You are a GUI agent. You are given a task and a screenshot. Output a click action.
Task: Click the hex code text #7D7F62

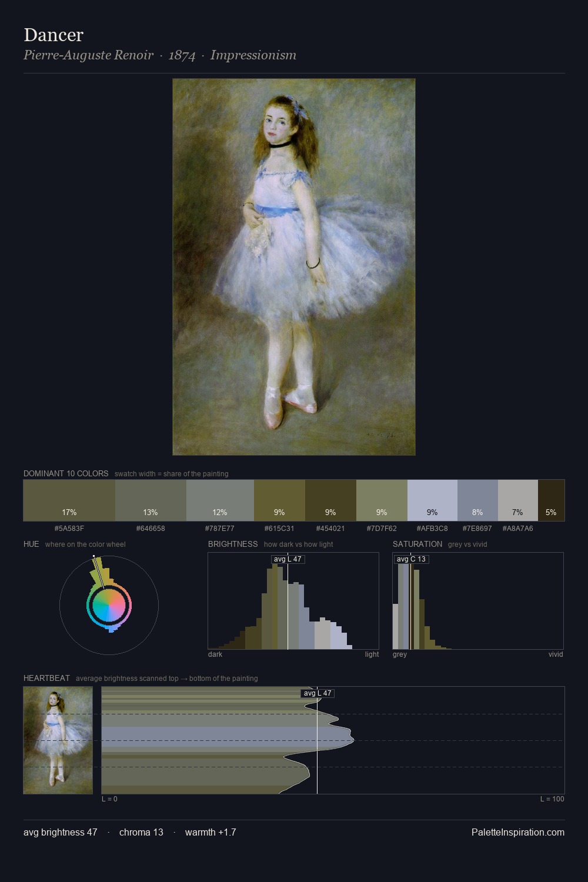[382, 529]
